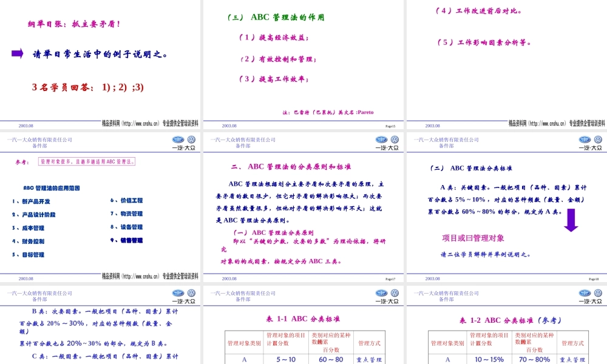Click the FAW logo on the 分类原则和标准 slide

(381, 140)
